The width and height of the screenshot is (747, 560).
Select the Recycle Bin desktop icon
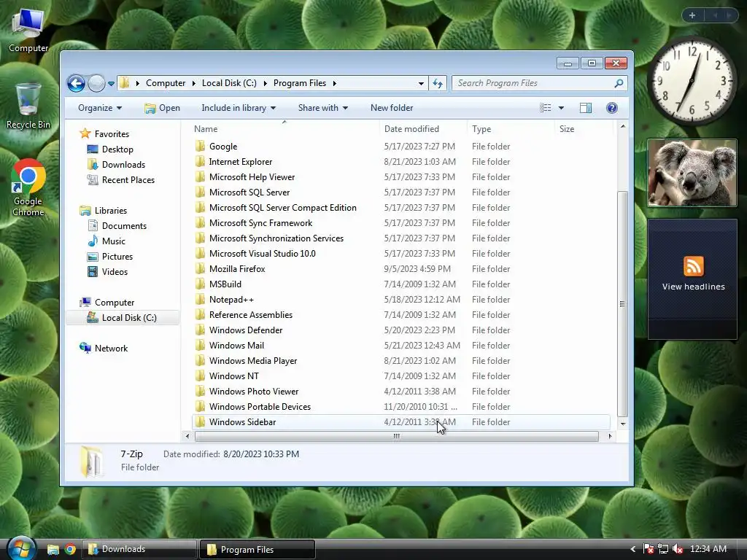[x=28, y=106]
